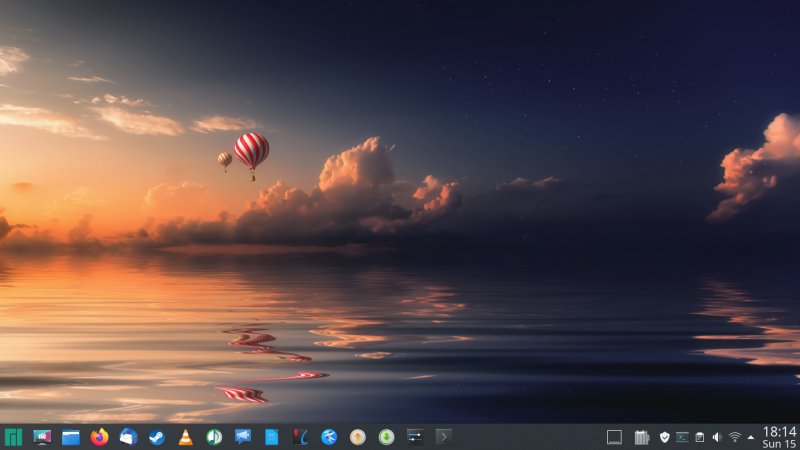Click the orange up-arrow circle icon
Screen dimensions: 800x450
[x=357, y=437]
